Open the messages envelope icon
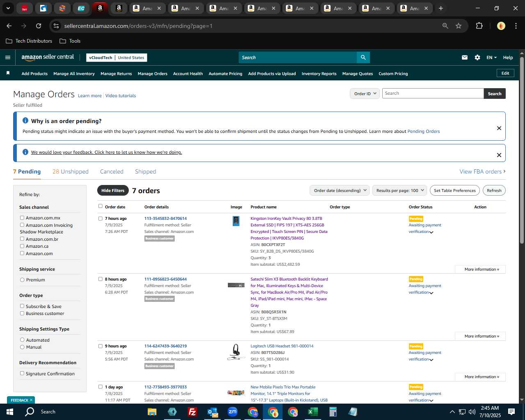The image size is (525, 420). point(465,57)
